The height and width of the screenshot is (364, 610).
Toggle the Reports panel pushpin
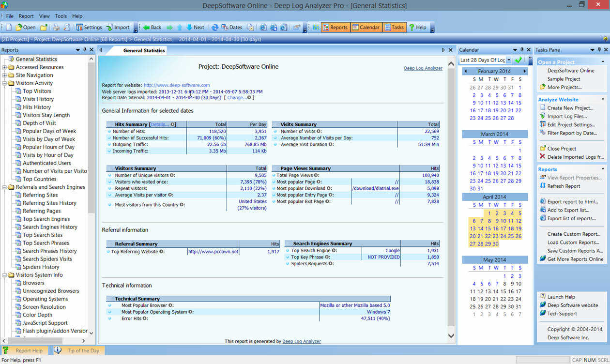[85, 49]
